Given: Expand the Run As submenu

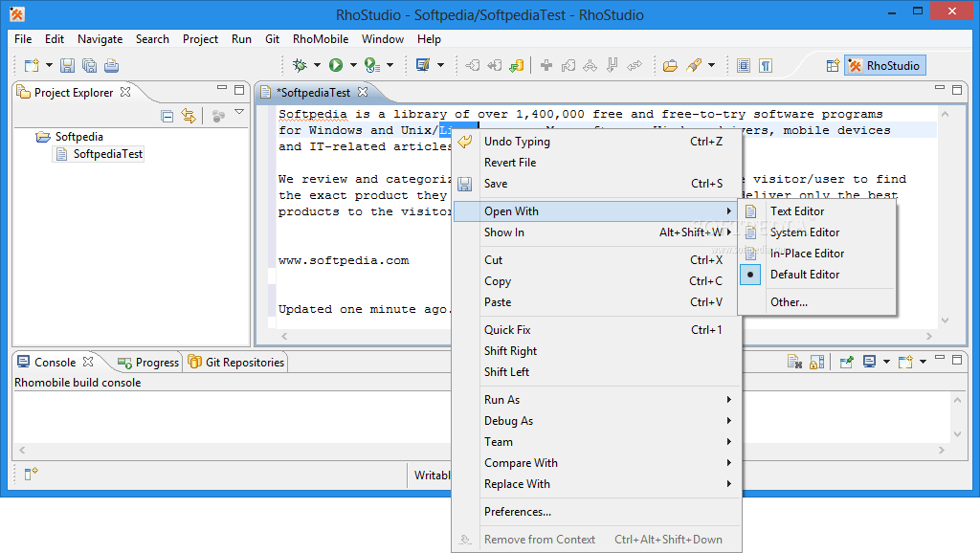Looking at the screenshot, I should (597, 400).
